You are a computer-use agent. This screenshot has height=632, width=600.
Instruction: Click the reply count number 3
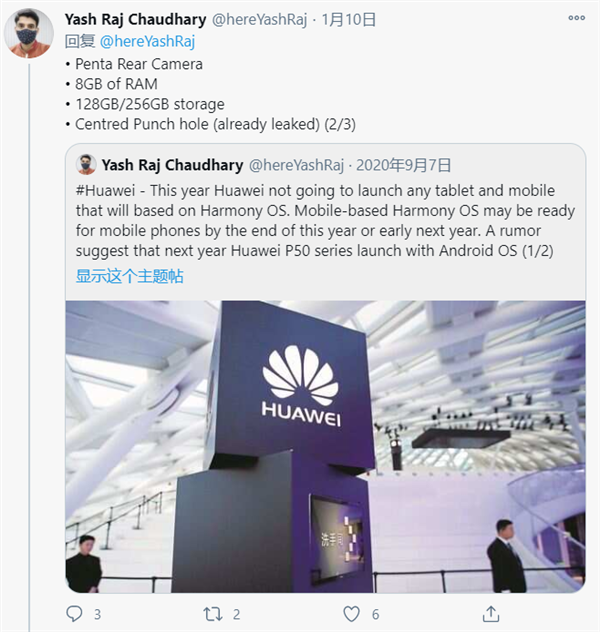pyautogui.click(x=97, y=613)
